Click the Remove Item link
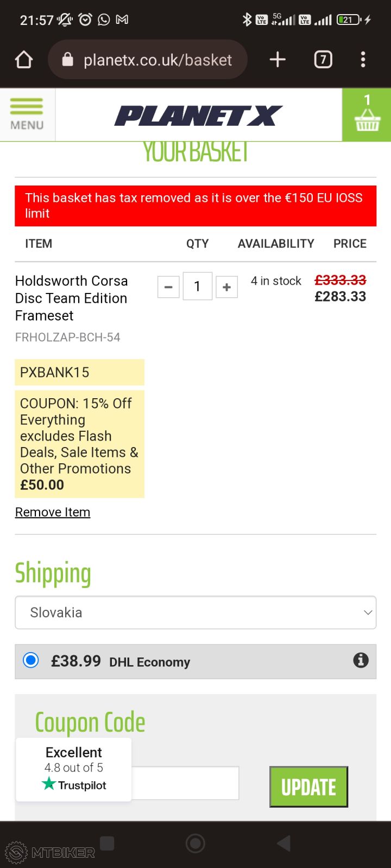 pyautogui.click(x=53, y=512)
